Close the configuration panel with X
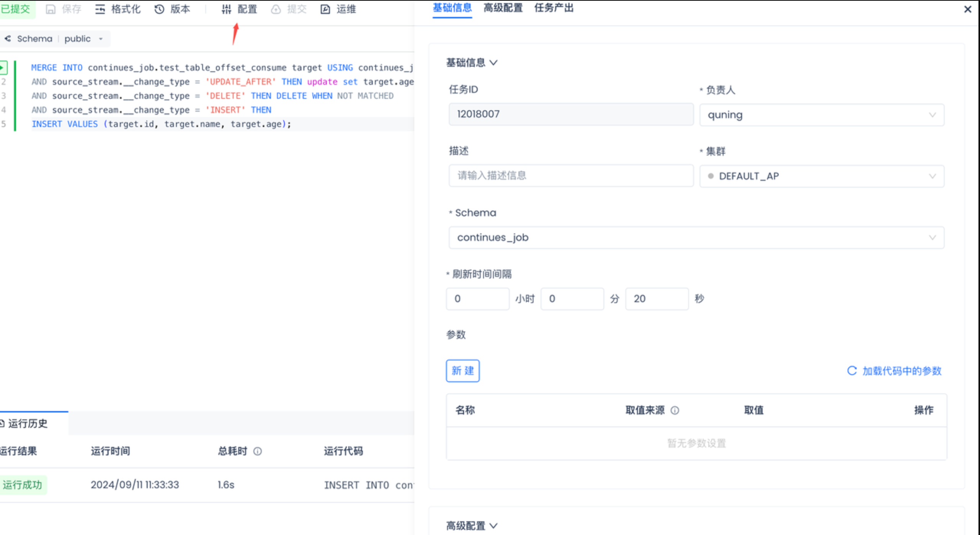980x535 pixels. tap(967, 9)
